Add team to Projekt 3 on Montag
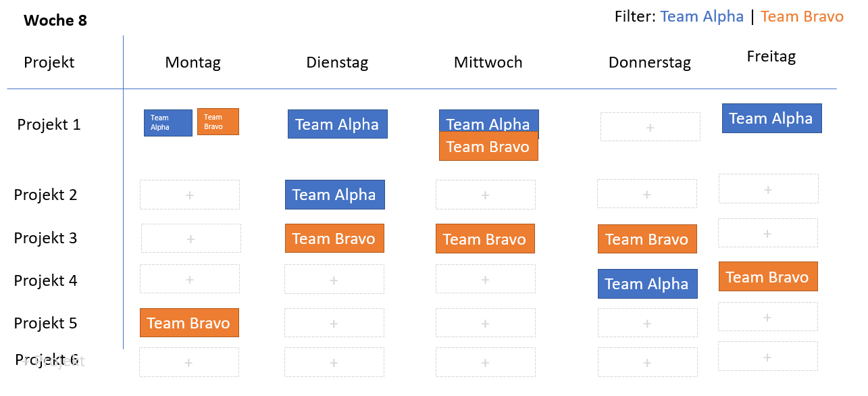This screenshot has width=868, height=396. click(190, 239)
